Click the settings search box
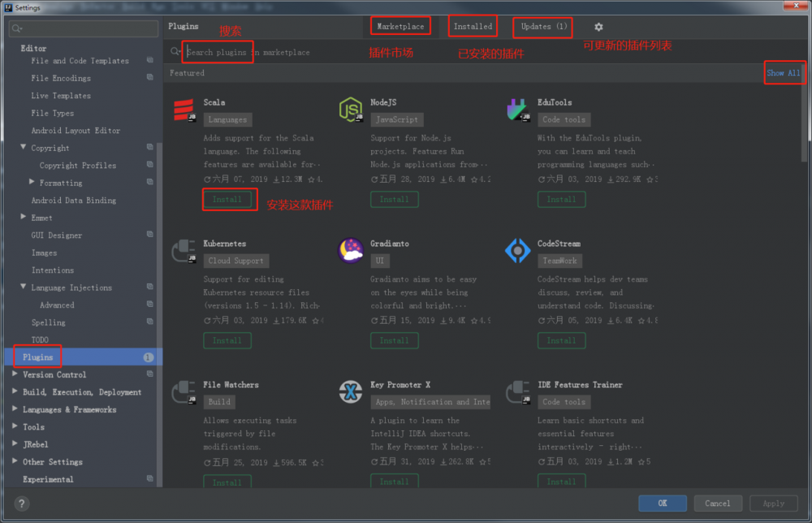Image resolution: width=812 pixels, height=523 pixels. [84, 28]
